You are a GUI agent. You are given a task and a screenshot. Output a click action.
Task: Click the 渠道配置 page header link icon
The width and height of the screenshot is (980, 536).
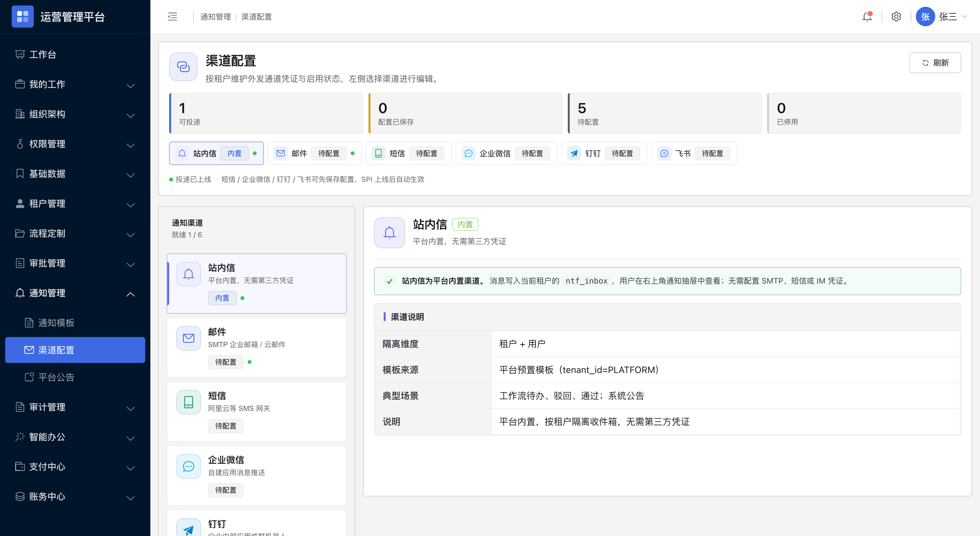pyautogui.click(x=183, y=66)
